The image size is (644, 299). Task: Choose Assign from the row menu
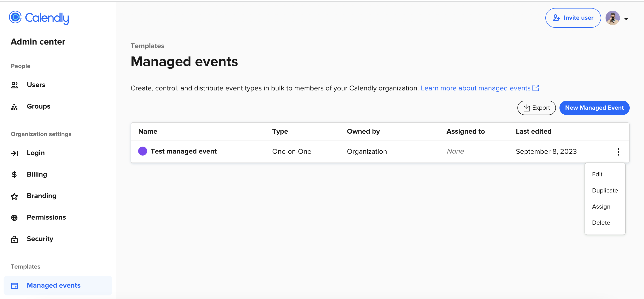[601, 207]
